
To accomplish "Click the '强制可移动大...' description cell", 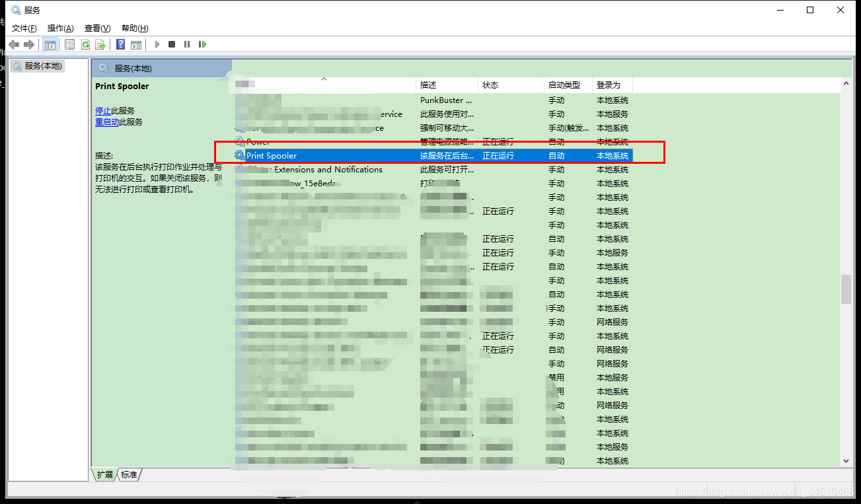I will (447, 128).
